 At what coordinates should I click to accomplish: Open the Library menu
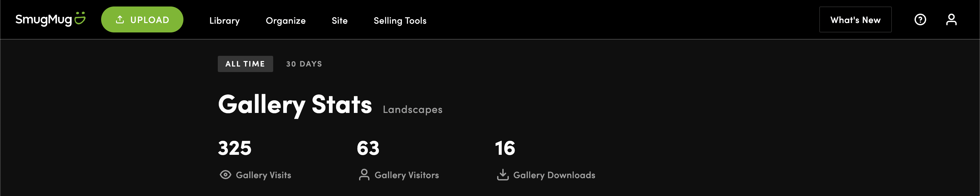coord(225,20)
